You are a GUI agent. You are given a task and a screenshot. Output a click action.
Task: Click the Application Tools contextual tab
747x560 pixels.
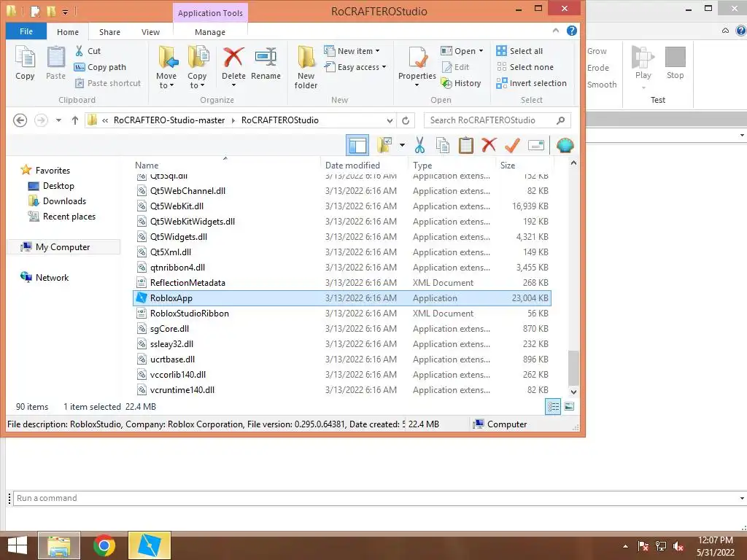(x=210, y=13)
